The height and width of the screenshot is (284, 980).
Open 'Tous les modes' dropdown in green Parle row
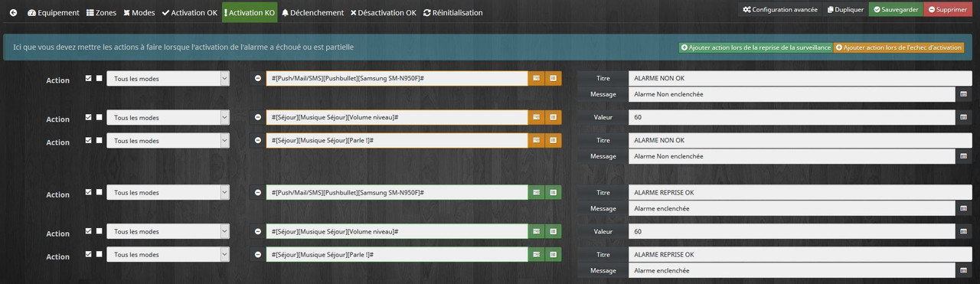click(x=168, y=254)
